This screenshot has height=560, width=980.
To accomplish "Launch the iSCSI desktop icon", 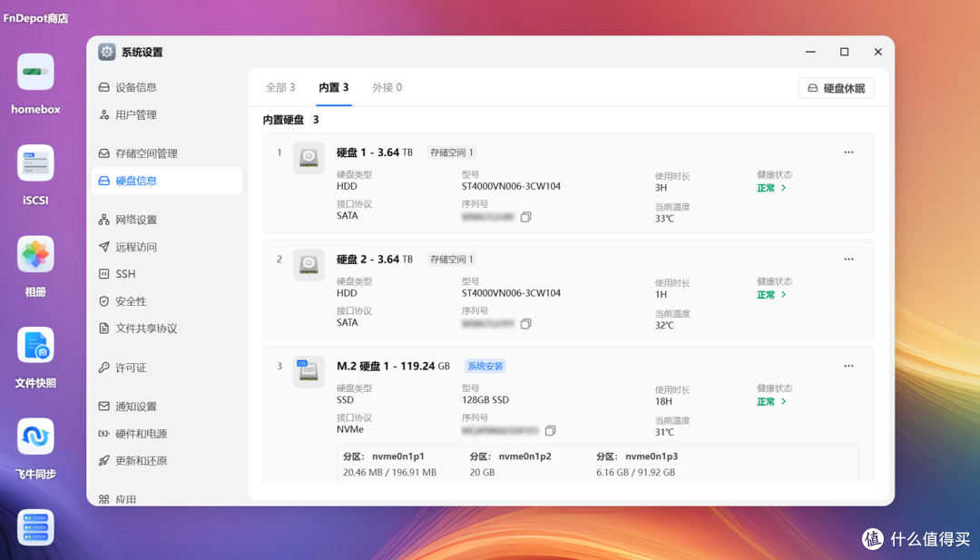I will (x=35, y=163).
